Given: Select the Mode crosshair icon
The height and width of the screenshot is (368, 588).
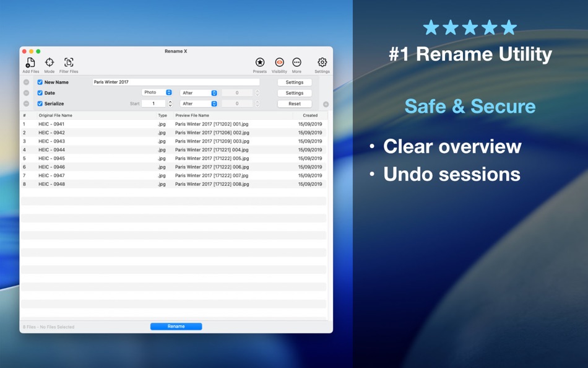Looking at the screenshot, I should tap(49, 63).
